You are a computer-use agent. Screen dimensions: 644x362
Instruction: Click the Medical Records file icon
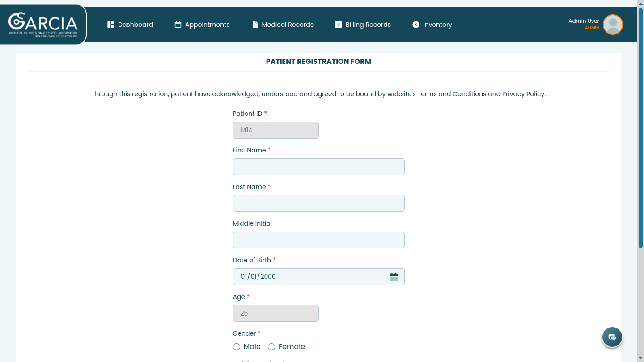254,25
